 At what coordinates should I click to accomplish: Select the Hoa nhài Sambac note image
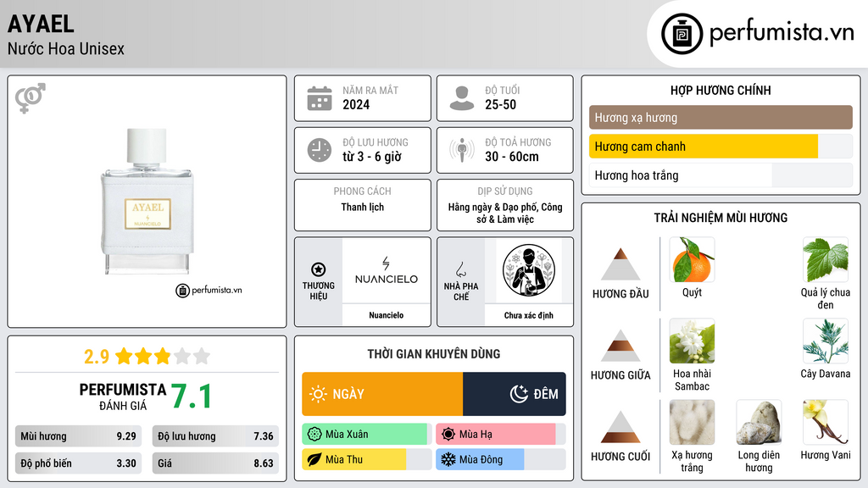(692, 341)
